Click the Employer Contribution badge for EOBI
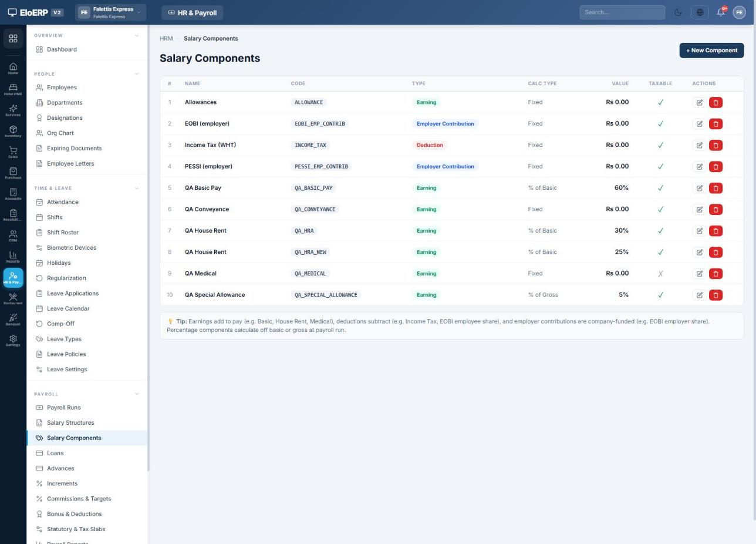 (445, 124)
